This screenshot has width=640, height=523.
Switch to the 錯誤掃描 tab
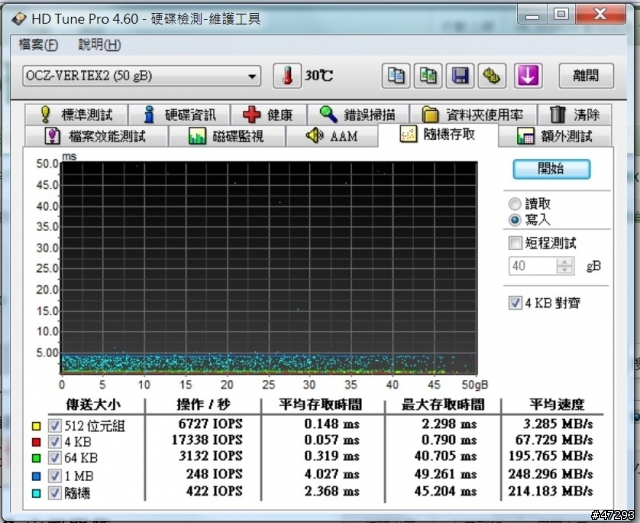coord(358,115)
